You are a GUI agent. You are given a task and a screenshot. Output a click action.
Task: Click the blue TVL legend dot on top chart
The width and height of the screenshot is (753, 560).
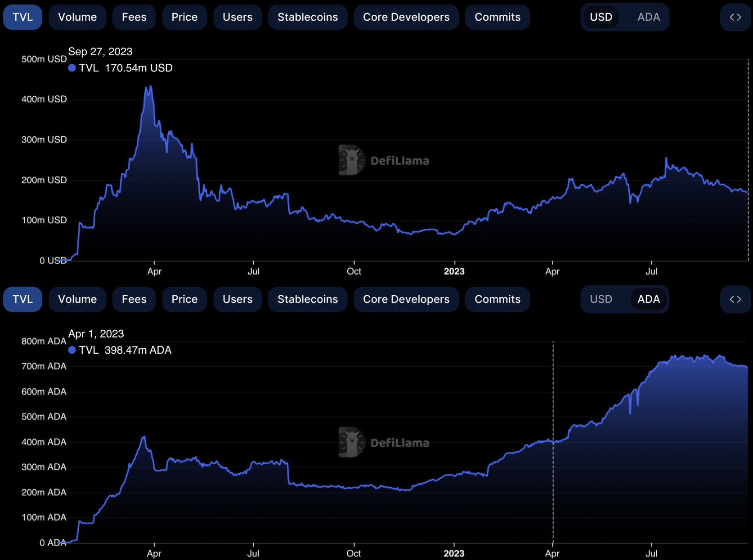pos(72,68)
